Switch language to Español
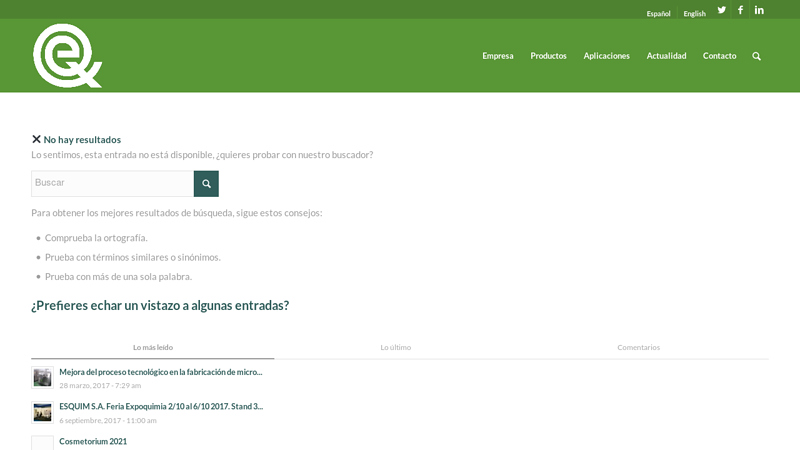The height and width of the screenshot is (450, 800). (x=658, y=14)
